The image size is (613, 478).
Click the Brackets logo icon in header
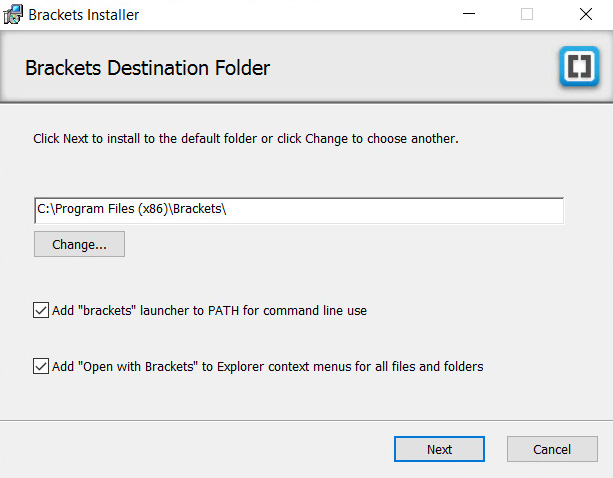579,66
